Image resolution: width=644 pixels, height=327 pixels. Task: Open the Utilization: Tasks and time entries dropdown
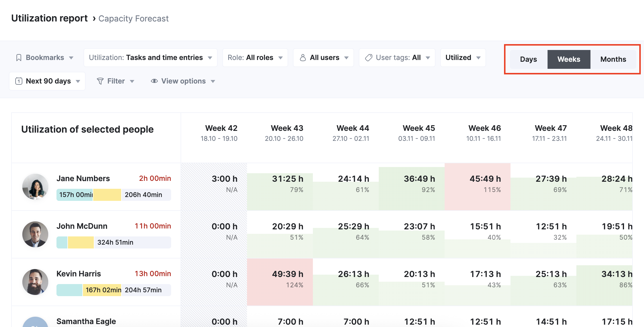click(x=151, y=58)
